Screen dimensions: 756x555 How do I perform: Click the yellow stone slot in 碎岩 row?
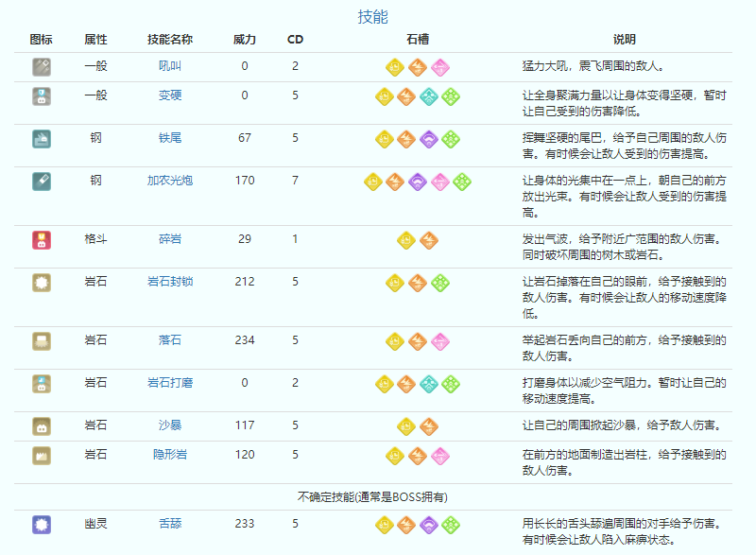click(x=406, y=240)
